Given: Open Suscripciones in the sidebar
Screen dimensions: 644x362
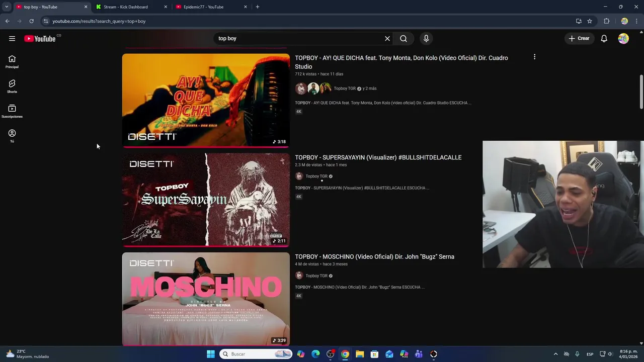Looking at the screenshot, I should coord(12,111).
